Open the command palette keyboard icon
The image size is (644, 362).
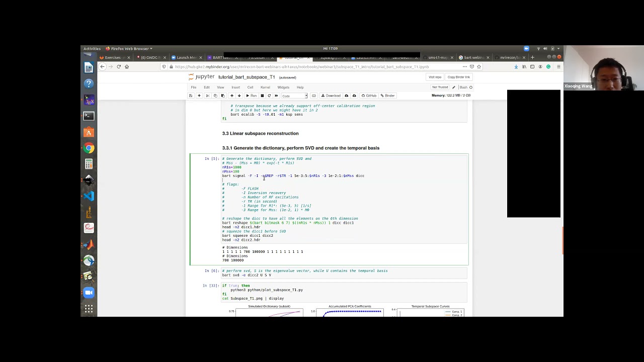click(x=314, y=96)
